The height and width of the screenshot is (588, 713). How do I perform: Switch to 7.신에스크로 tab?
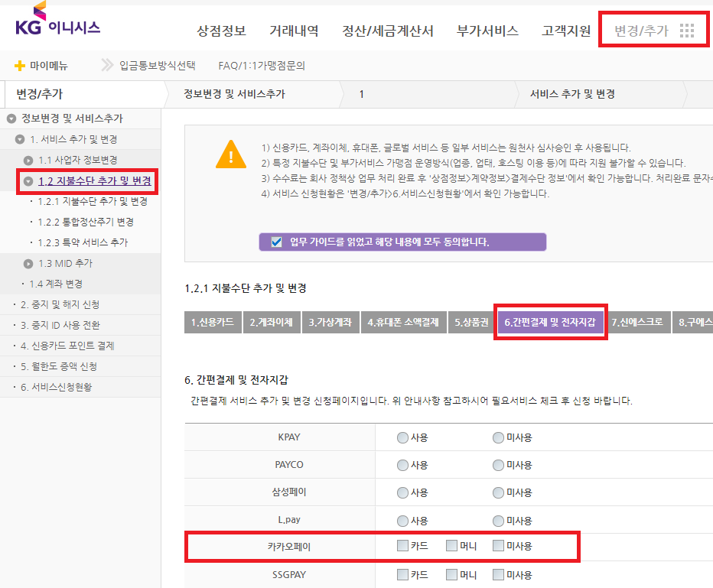point(637,322)
